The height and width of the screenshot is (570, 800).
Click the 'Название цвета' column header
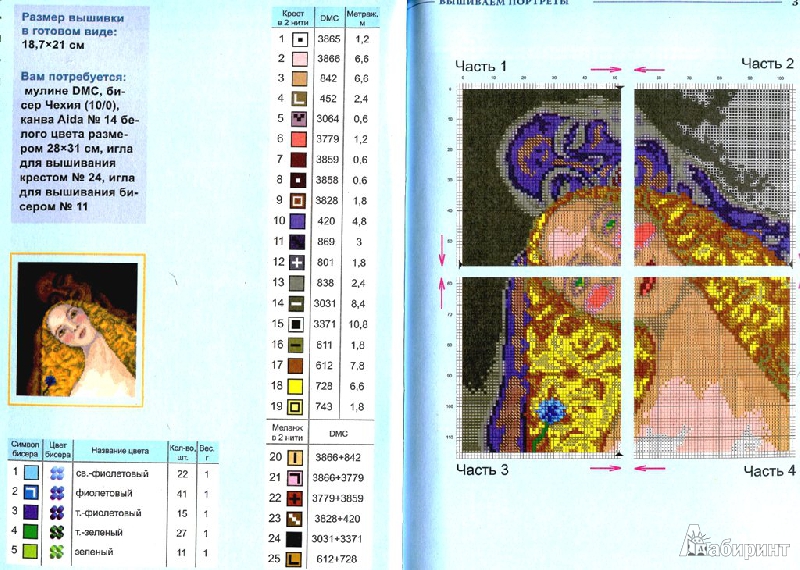pos(120,451)
